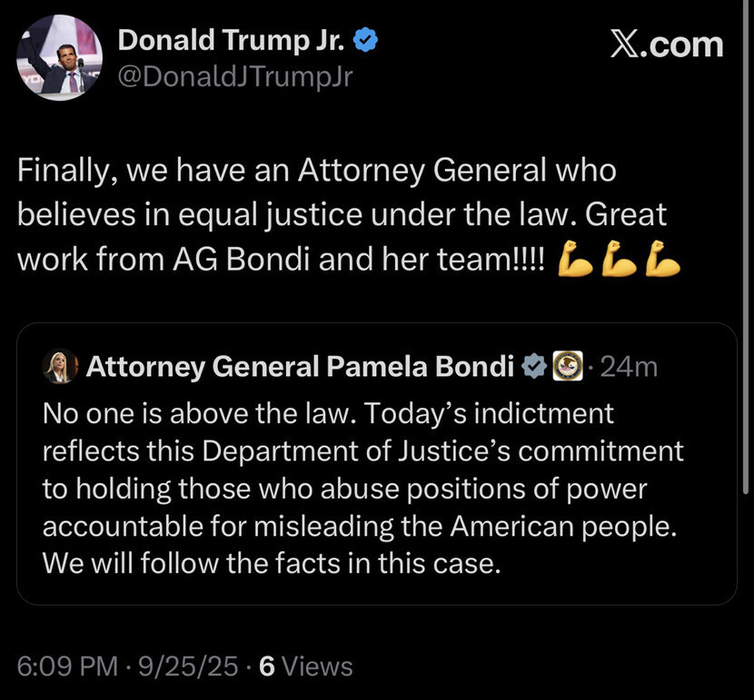754x700 pixels.
Task: Open the @DonaldJTrumpJr handle link
Action: point(235,77)
